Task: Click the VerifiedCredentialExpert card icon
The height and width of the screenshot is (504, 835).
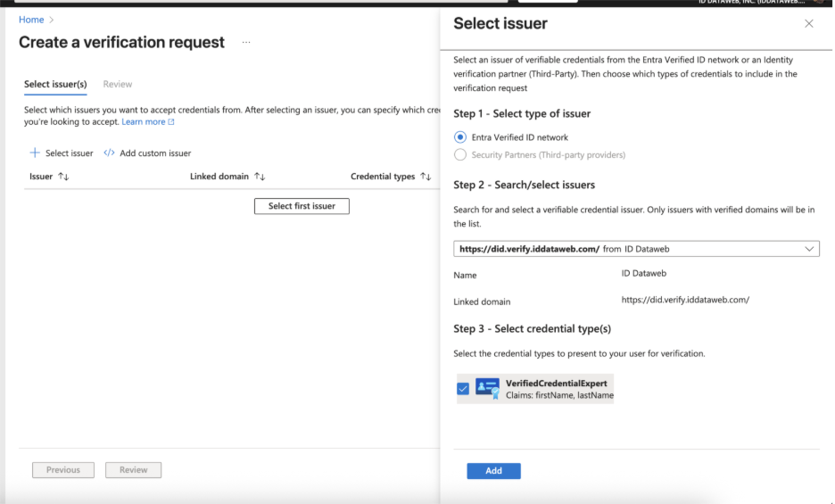Action: [x=487, y=388]
